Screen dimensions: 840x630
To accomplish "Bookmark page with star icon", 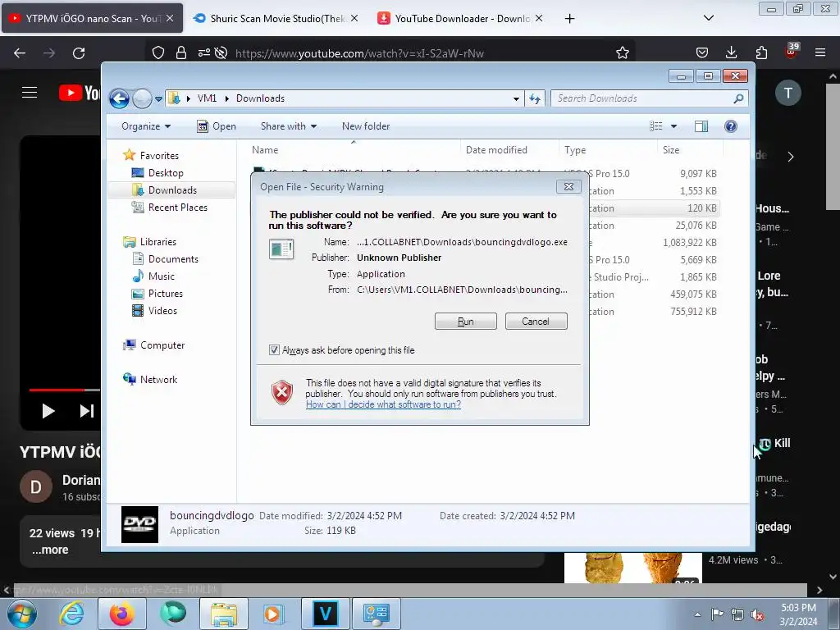I will (622, 53).
